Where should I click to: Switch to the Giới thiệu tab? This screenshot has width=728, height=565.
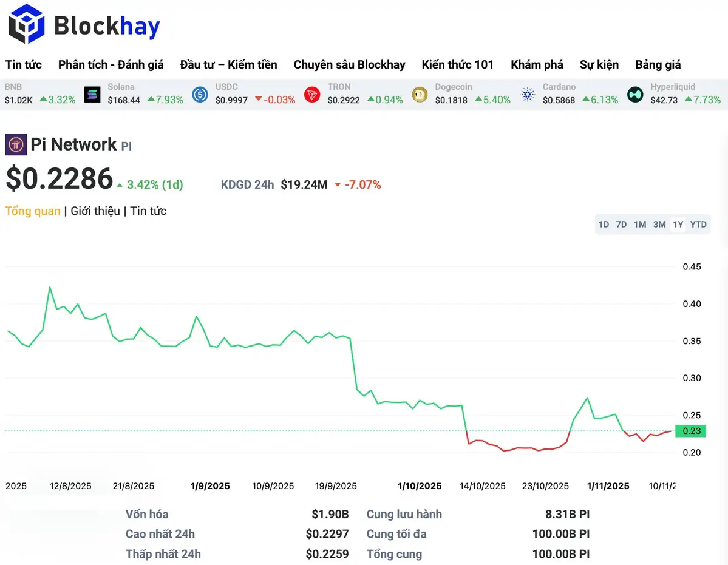pos(95,211)
